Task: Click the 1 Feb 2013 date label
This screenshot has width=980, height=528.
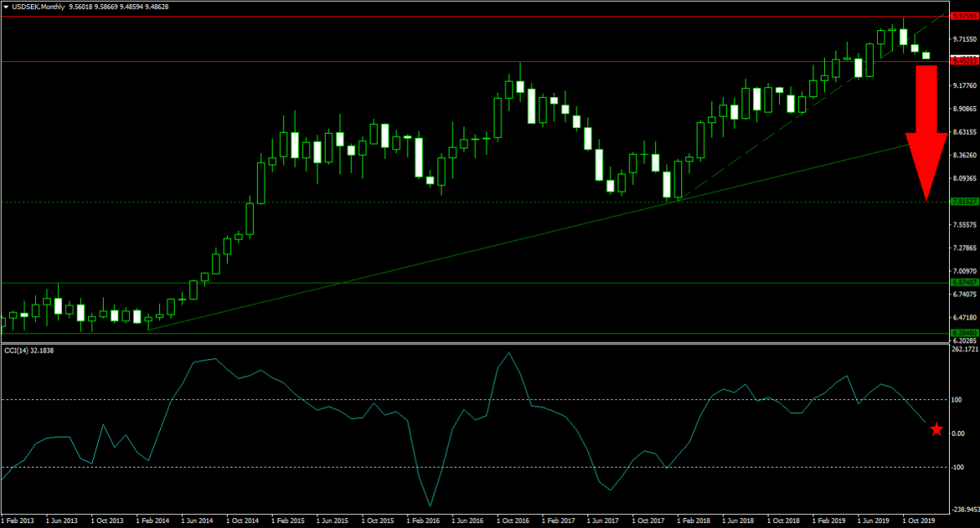Action: (x=17, y=519)
